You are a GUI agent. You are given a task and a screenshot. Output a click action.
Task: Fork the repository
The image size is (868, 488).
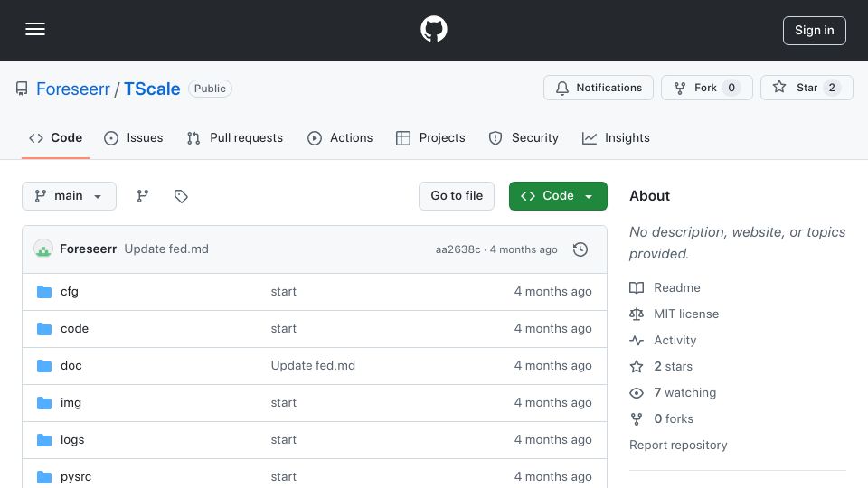pyautogui.click(x=707, y=88)
